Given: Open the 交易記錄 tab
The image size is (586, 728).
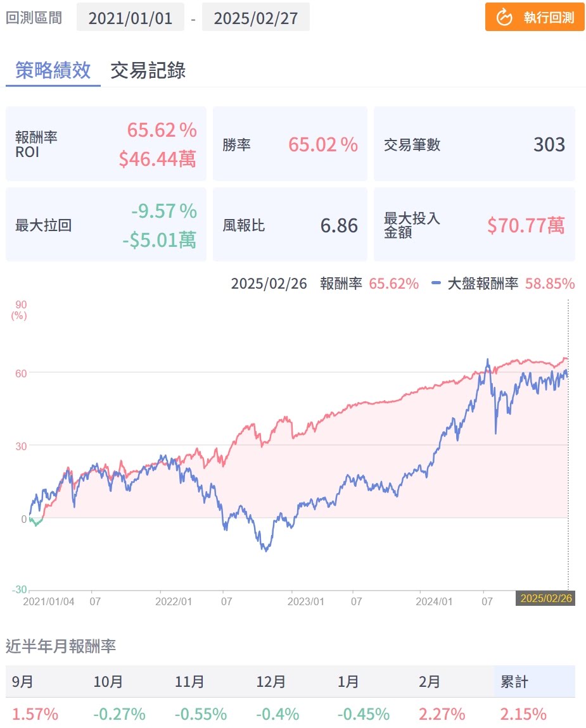Looking at the screenshot, I should [x=148, y=70].
